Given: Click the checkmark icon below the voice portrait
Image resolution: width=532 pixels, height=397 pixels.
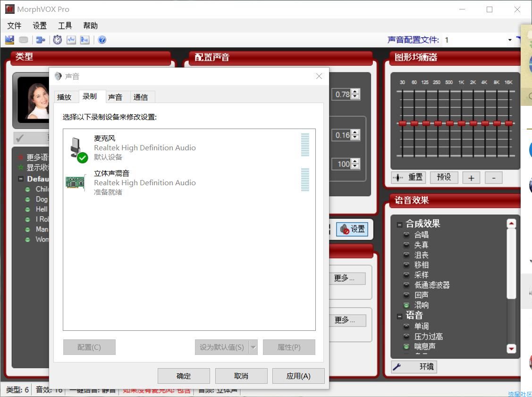Looking at the screenshot, I should click(20, 138).
